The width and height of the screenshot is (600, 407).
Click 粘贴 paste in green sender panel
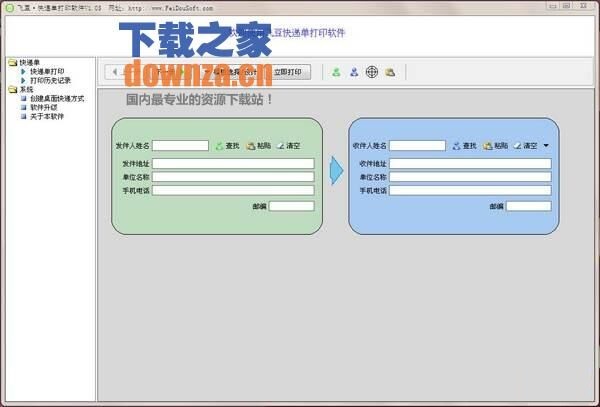pyautogui.click(x=259, y=146)
